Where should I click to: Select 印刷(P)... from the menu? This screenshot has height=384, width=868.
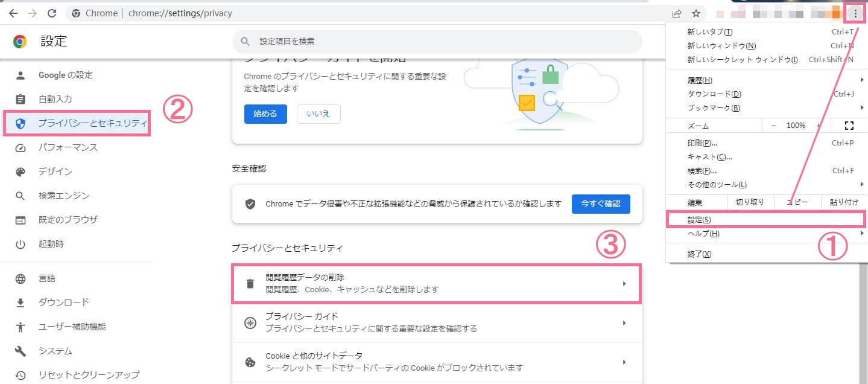(x=766, y=143)
